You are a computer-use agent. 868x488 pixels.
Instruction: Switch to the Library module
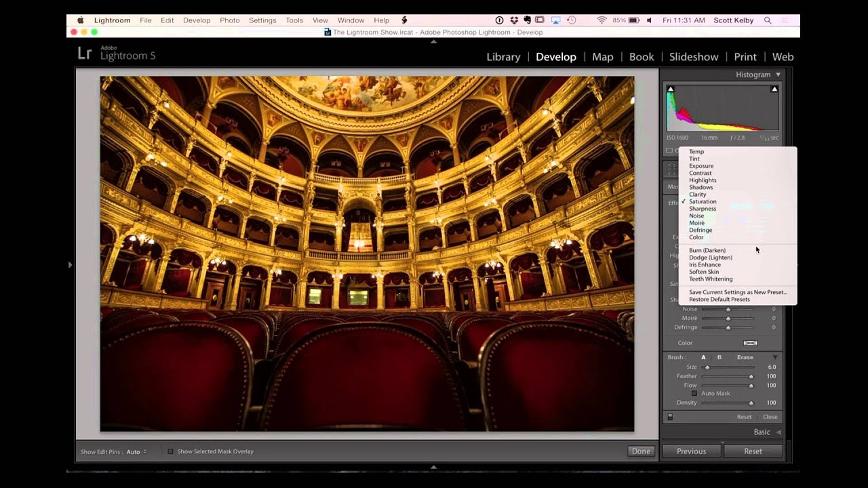(x=503, y=57)
